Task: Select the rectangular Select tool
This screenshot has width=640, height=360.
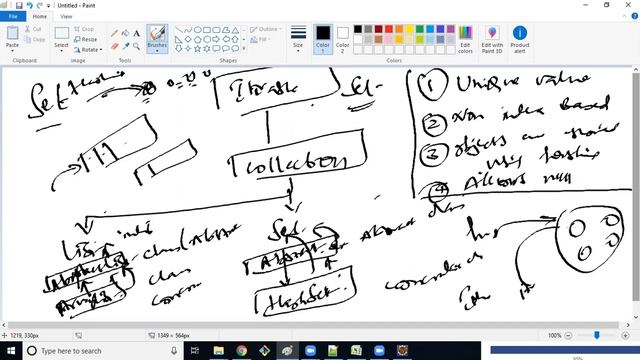Action: tap(62, 33)
